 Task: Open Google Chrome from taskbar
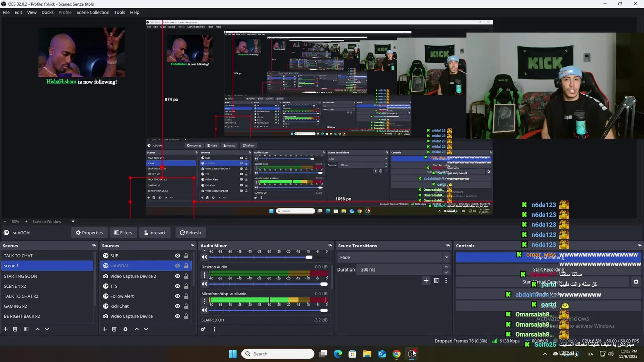tap(396, 354)
